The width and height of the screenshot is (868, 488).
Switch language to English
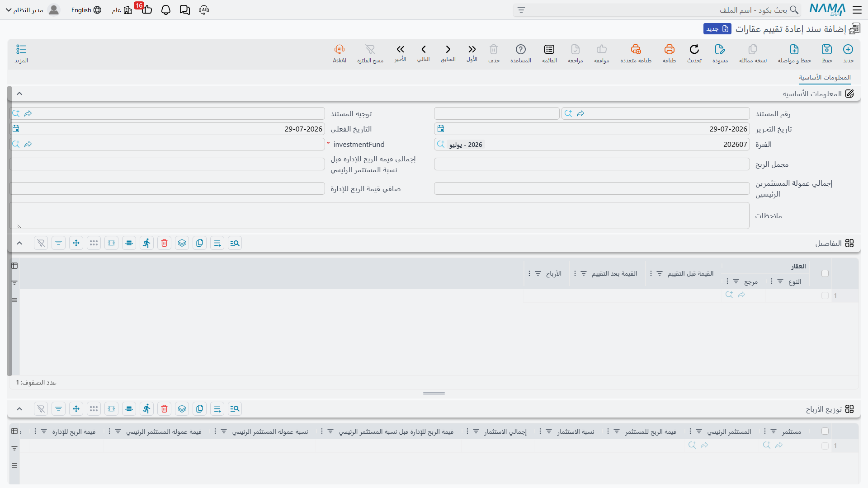tap(86, 10)
